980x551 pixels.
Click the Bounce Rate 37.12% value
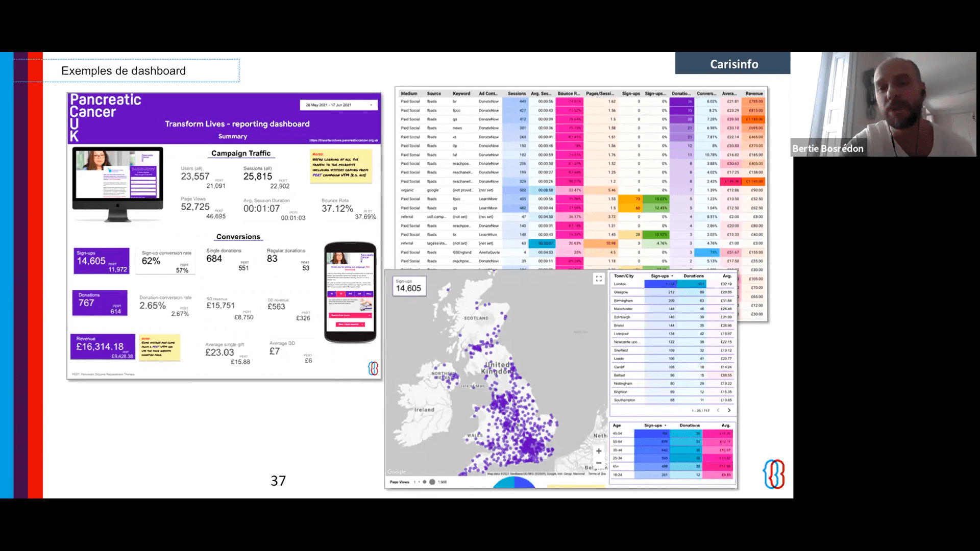(x=337, y=209)
